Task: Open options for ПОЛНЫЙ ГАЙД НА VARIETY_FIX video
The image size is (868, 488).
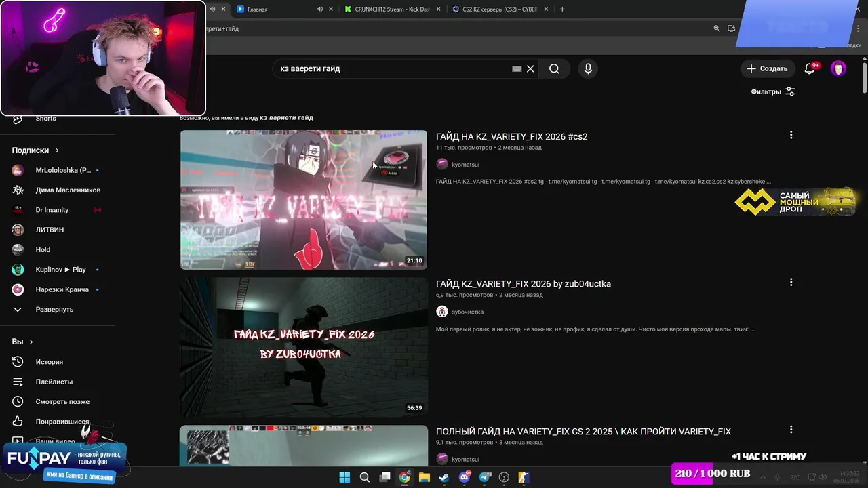Action: (791, 430)
